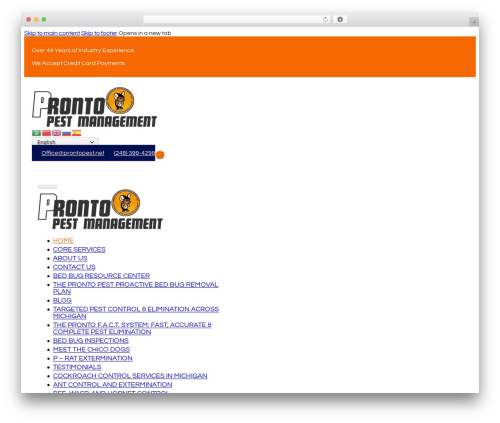
Task: Close the browser window red button
Action: (29, 19)
